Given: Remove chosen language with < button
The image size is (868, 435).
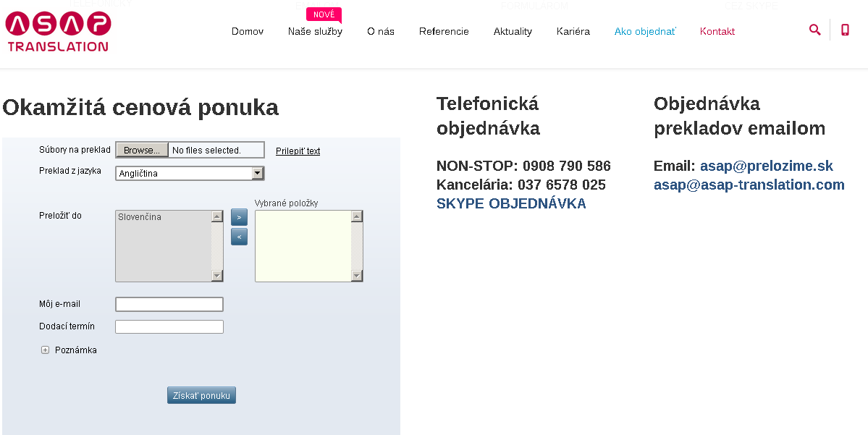Looking at the screenshot, I should 239,236.
